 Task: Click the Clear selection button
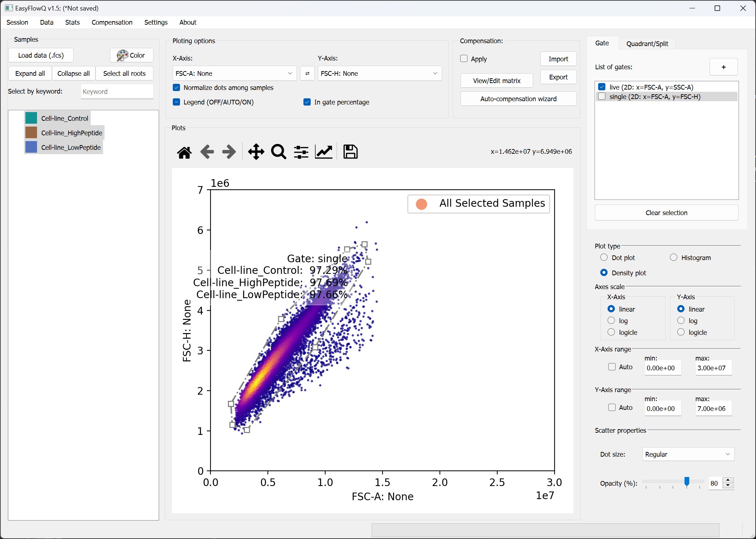pos(666,213)
